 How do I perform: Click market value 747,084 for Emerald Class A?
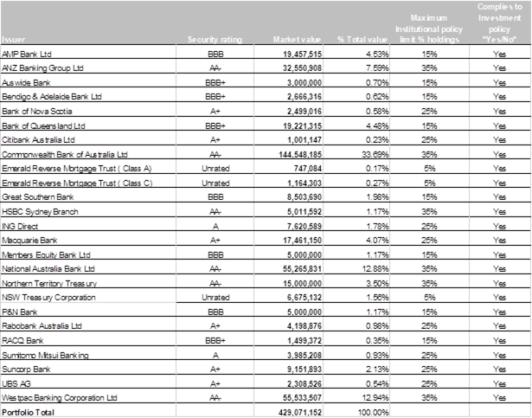(x=308, y=169)
